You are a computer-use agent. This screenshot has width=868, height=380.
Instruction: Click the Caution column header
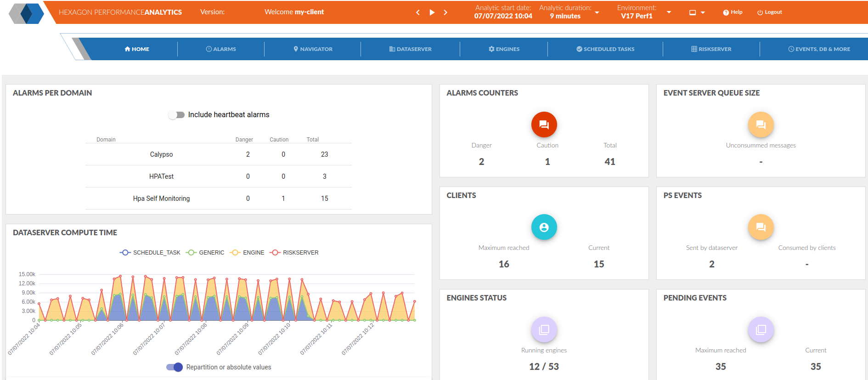pyautogui.click(x=279, y=140)
